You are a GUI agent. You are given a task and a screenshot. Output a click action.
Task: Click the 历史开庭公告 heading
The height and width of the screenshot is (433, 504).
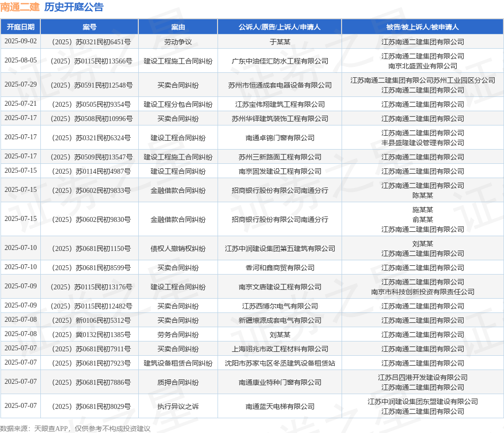tap(74, 7)
